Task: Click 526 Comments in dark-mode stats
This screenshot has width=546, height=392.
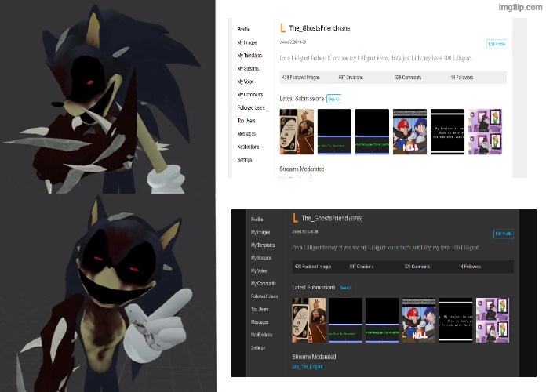Action: click(x=417, y=267)
